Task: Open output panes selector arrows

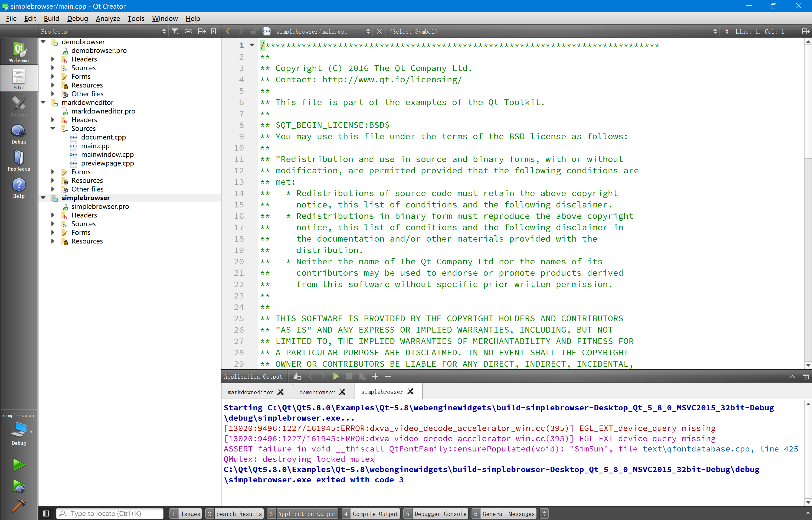Action: [544, 513]
